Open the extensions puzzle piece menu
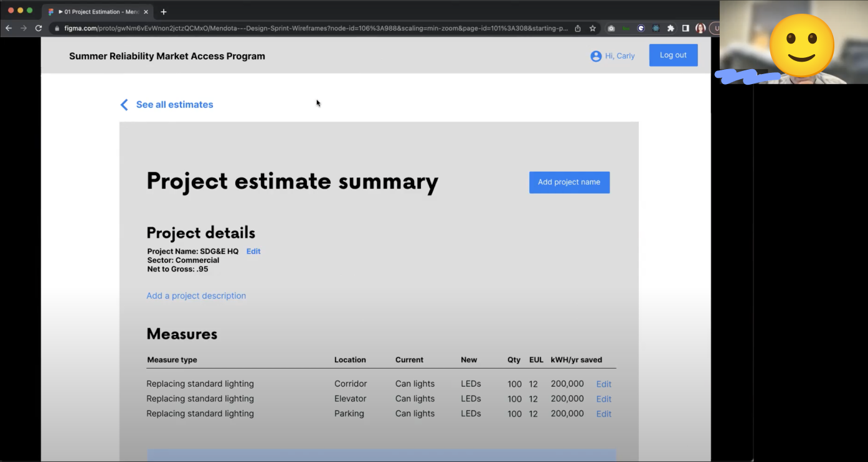The height and width of the screenshot is (462, 868). [671, 28]
